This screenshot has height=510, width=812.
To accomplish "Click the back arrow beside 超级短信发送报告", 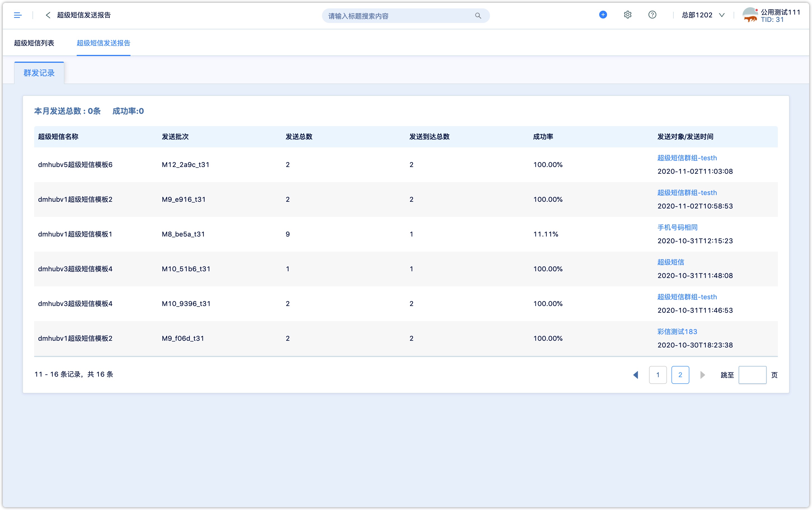I will coord(48,15).
